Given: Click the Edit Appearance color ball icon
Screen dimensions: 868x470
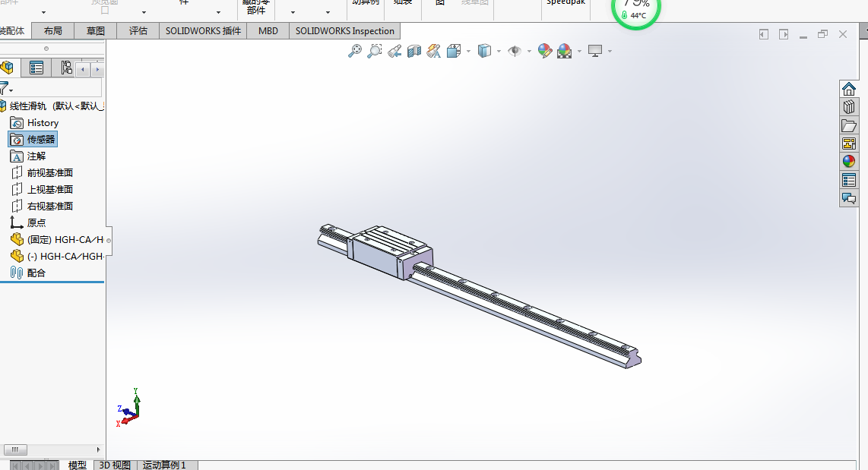Looking at the screenshot, I should (545, 51).
